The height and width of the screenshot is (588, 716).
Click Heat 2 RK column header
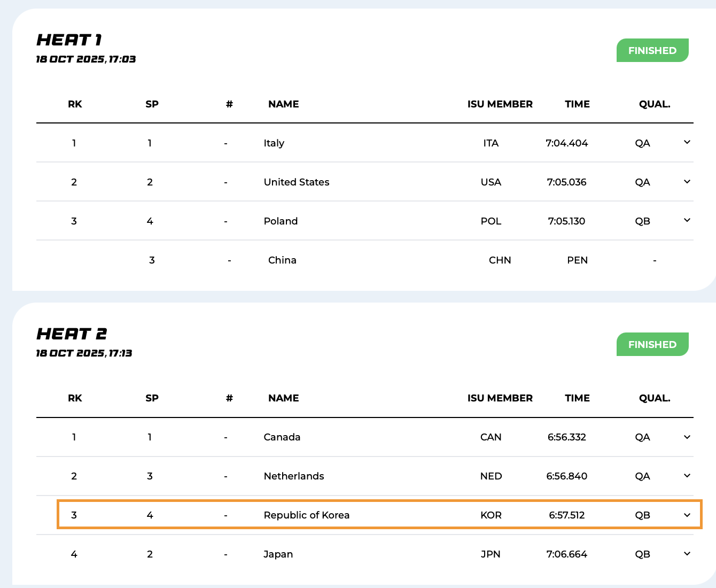point(75,398)
